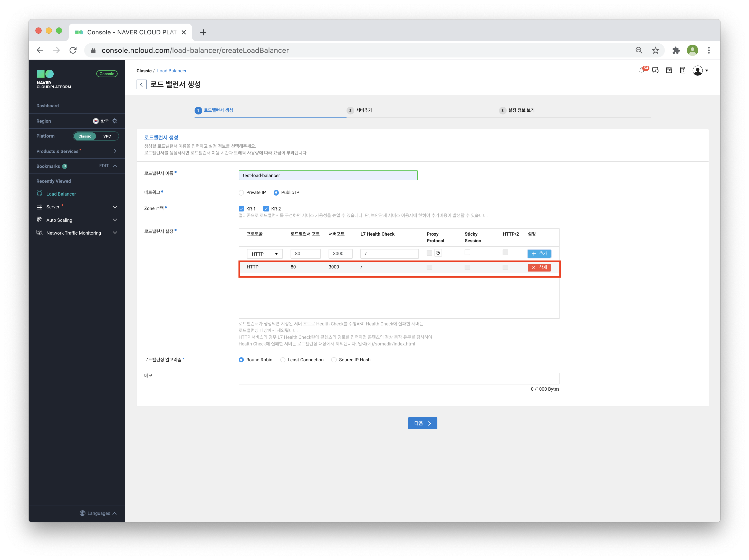Image resolution: width=749 pixels, height=560 pixels.
Task: Open the browser extensions puzzle icon
Action: (x=676, y=51)
